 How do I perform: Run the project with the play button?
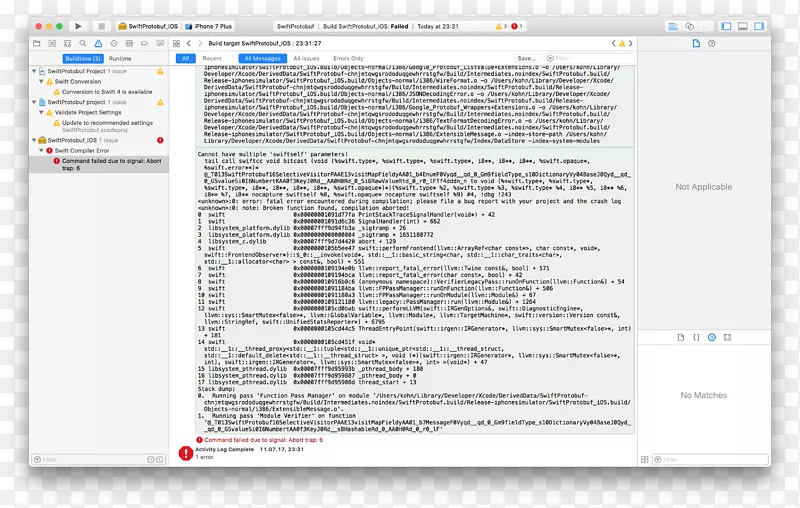click(78, 26)
